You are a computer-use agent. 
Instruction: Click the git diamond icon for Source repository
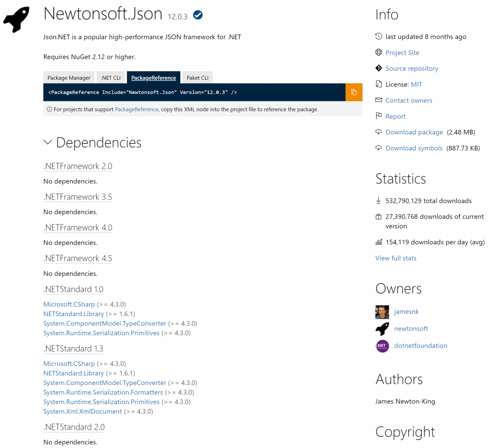click(379, 68)
